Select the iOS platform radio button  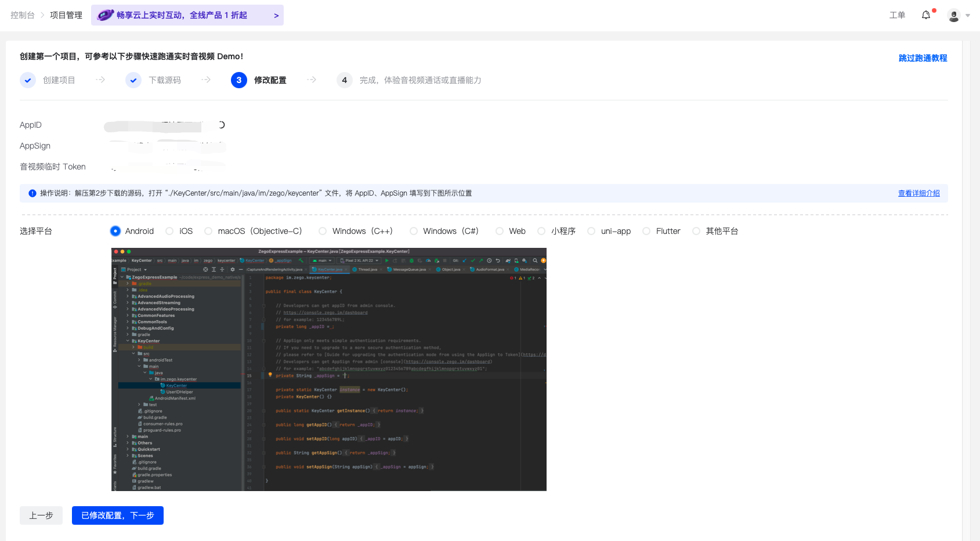(x=169, y=231)
